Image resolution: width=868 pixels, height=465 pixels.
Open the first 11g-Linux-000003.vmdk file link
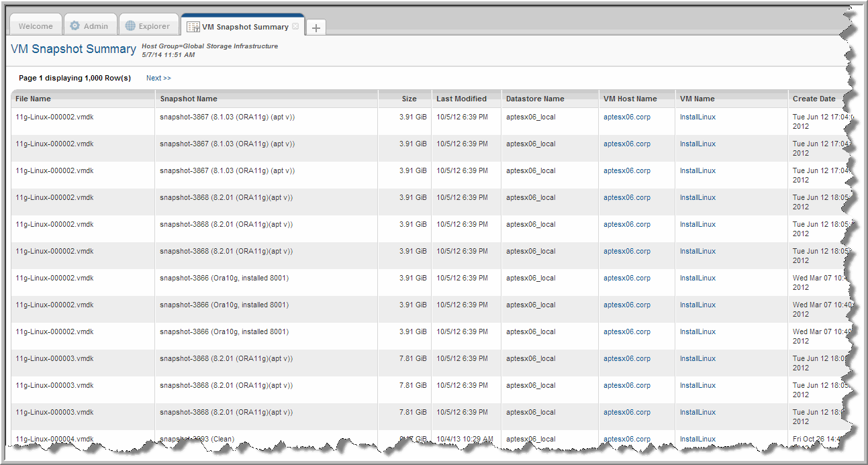tap(54, 358)
